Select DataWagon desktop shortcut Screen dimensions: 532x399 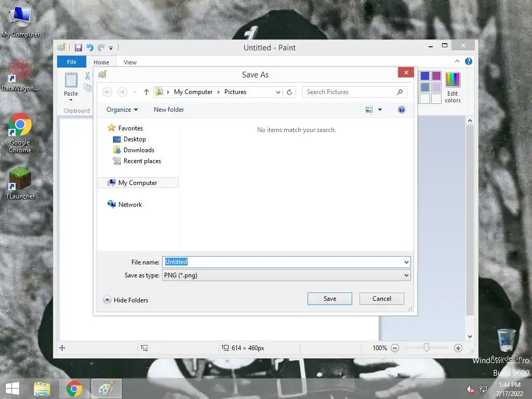tap(20, 75)
